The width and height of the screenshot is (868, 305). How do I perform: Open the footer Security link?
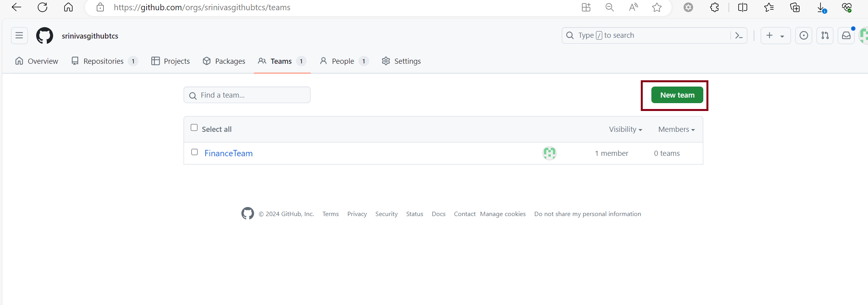pyautogui.click(x=386, y=214)
